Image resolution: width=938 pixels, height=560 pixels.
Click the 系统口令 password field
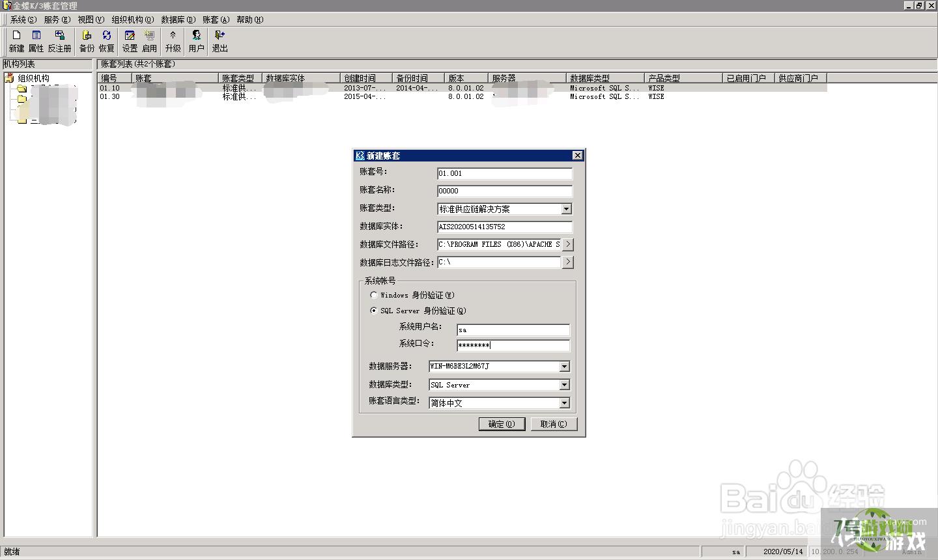pyautogui.click(x=513, y=346)
